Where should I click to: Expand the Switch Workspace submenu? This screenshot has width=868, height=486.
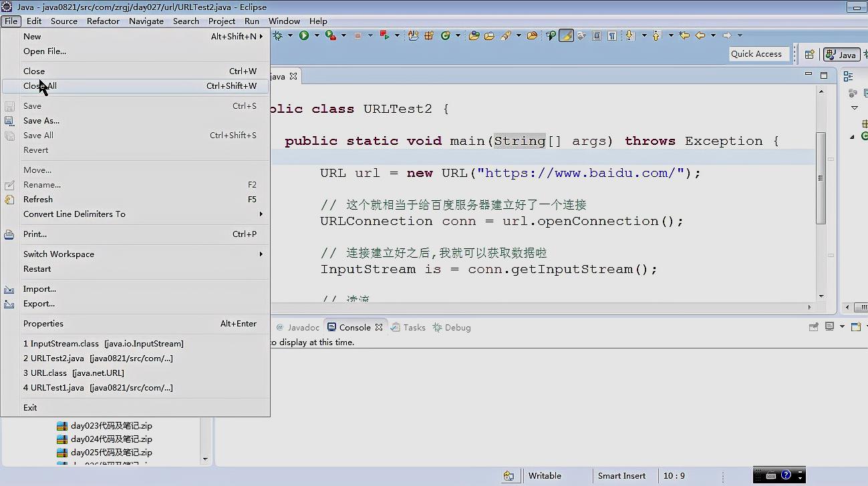pyautogui.click(x=261, y=254)
